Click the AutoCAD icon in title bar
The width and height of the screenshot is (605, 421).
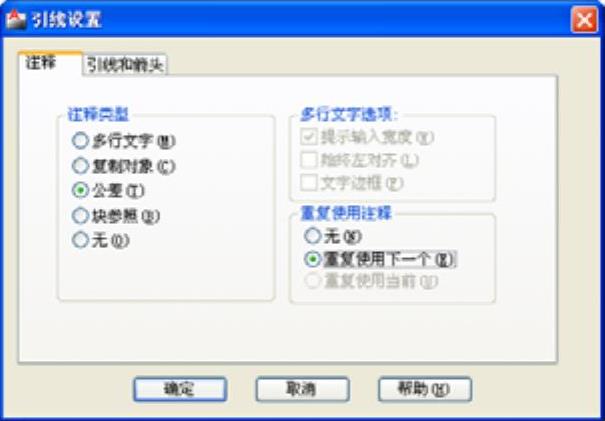pos(16,20)
